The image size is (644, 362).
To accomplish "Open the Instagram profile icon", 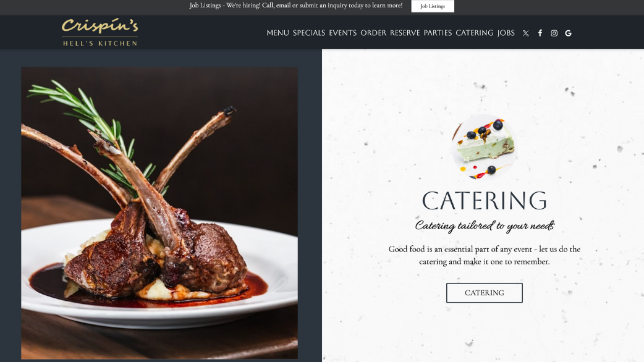I will click(x=554, y=33).
